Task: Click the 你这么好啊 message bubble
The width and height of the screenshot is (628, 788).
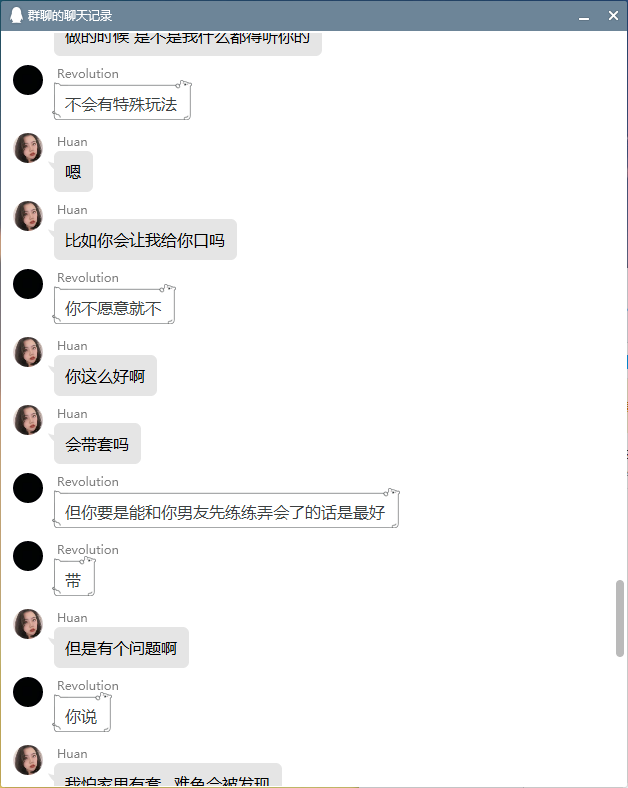Action: click(106, 376)
